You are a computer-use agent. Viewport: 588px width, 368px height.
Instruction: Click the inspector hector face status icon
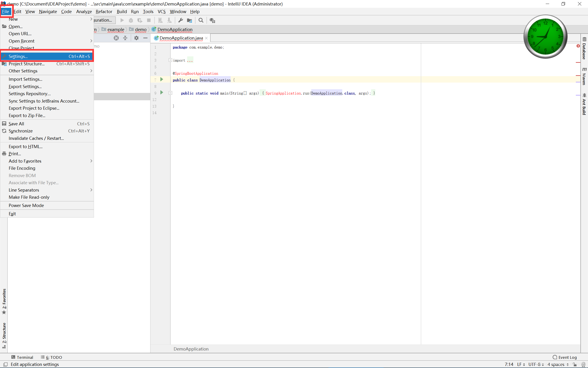(x=583, y=364)
